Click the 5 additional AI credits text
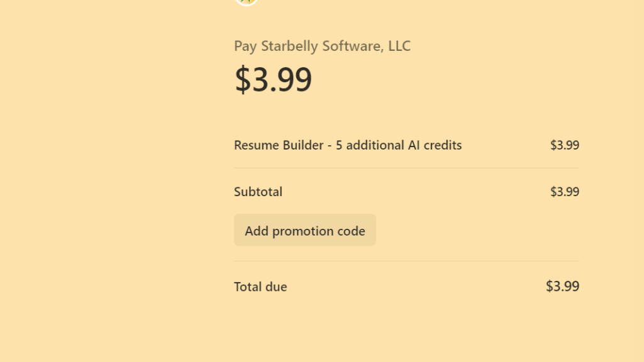This screenshot has width=644, height=362. point(400,145)
